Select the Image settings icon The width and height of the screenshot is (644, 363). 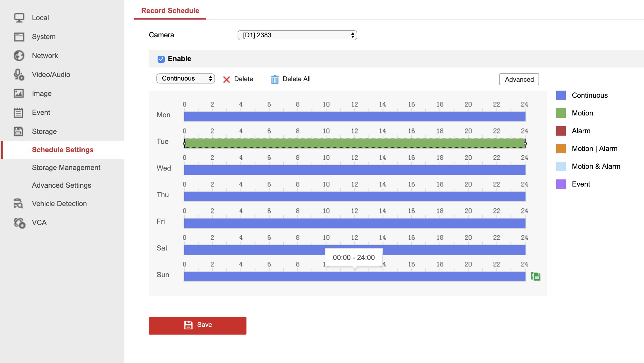click(x=19, y=94)
